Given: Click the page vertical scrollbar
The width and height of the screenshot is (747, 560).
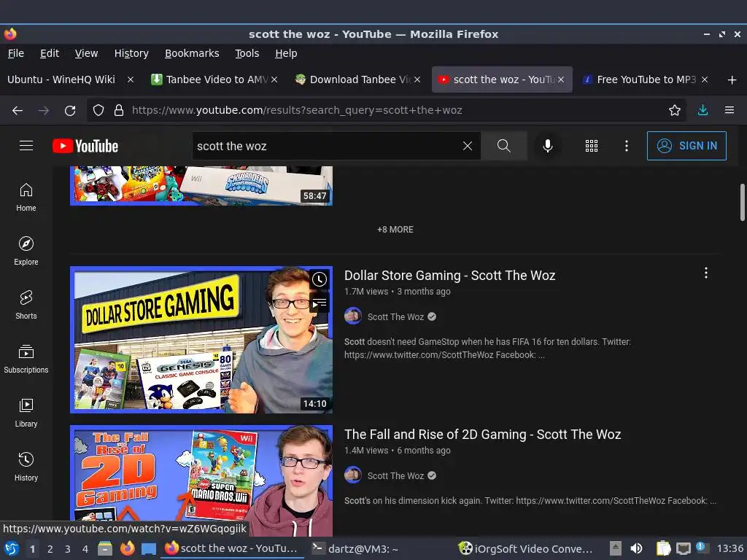Looking at the screenshot, I should (742, 203).
